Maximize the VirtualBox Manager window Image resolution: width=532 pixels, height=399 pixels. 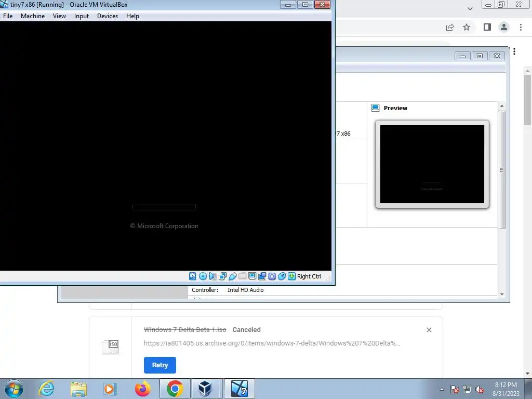[480, 56]
